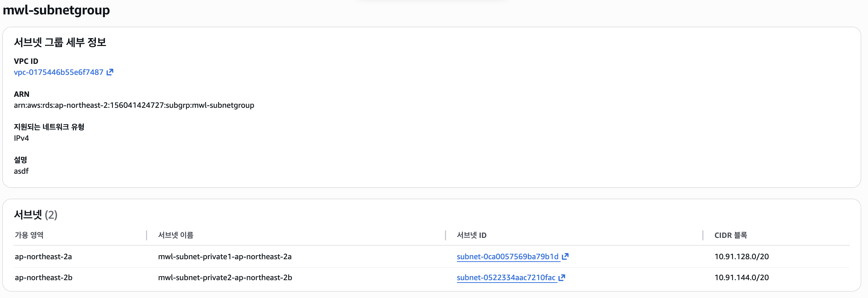Click the 10.91.128.0/20 CIDR value

(742, 256)
